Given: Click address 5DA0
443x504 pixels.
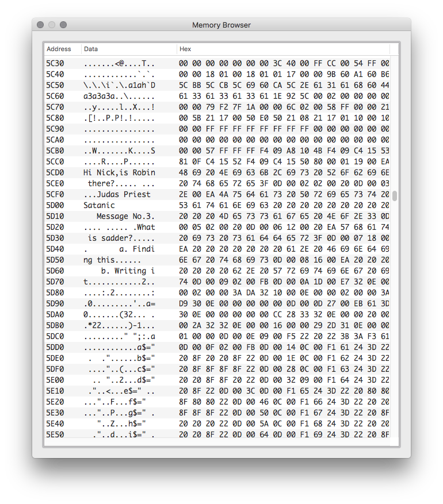Looking at the screenshot, I should coord(55,315).
